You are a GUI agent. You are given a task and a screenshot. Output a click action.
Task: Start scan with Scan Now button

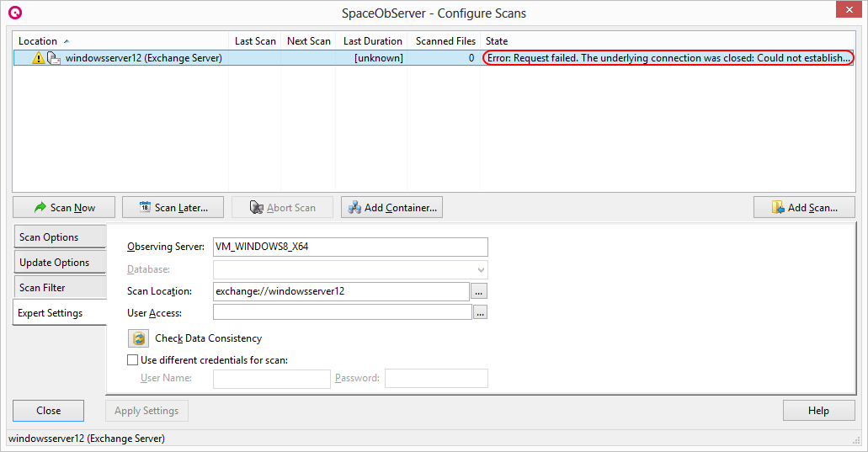tap(65, 208)
